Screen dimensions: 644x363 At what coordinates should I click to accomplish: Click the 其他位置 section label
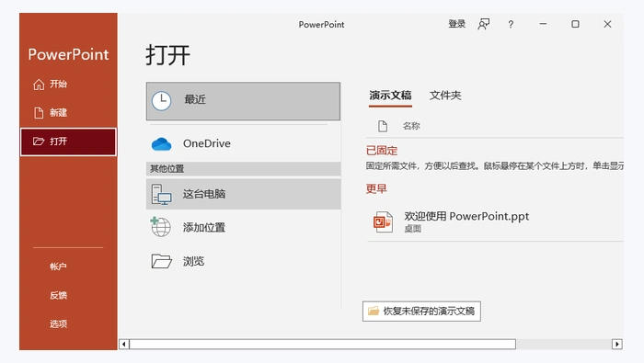click(167, 168)
